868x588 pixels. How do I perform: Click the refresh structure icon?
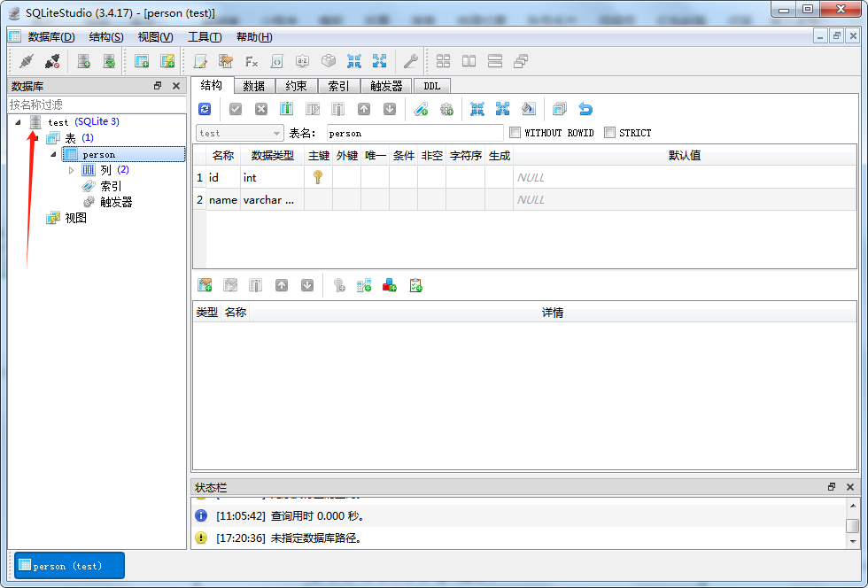pos(205,109)
